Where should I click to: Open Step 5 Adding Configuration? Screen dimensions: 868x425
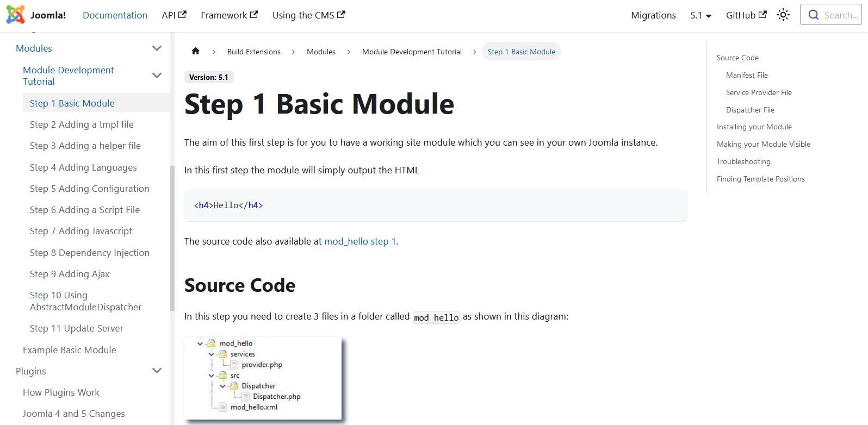[x=90, y=189]
